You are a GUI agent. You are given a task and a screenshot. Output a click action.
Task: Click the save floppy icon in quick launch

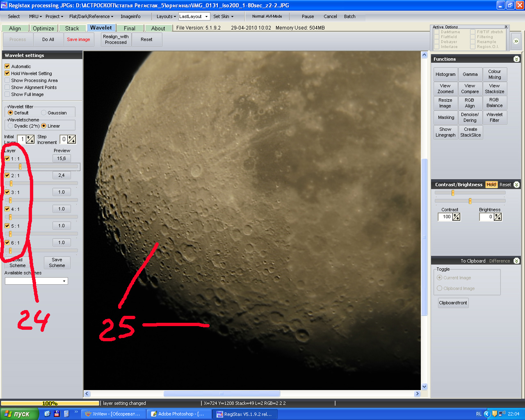coord(57,414)
